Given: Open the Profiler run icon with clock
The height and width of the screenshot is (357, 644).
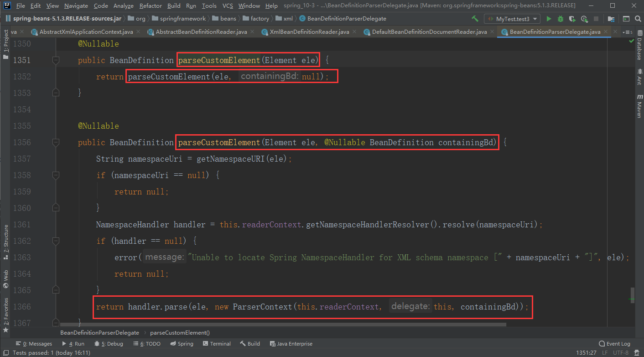Looking at the screenshot, I should [585, 19].
